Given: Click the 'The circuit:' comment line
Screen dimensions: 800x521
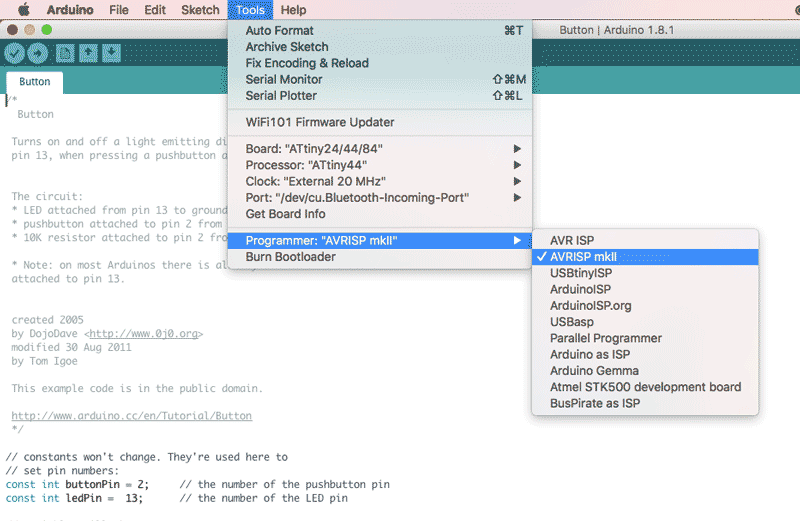Looking at the screenshot, I should pos(47,196).
